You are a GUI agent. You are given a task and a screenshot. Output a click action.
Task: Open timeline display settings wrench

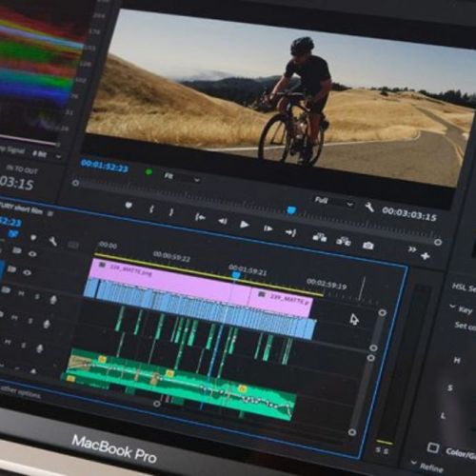coord(52,242)
